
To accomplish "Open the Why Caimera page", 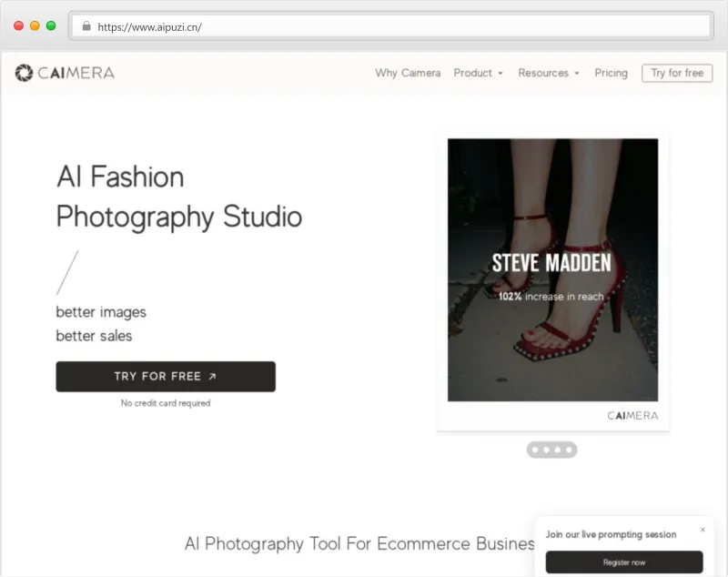I will pyautogui.click(x=408, y=73).
